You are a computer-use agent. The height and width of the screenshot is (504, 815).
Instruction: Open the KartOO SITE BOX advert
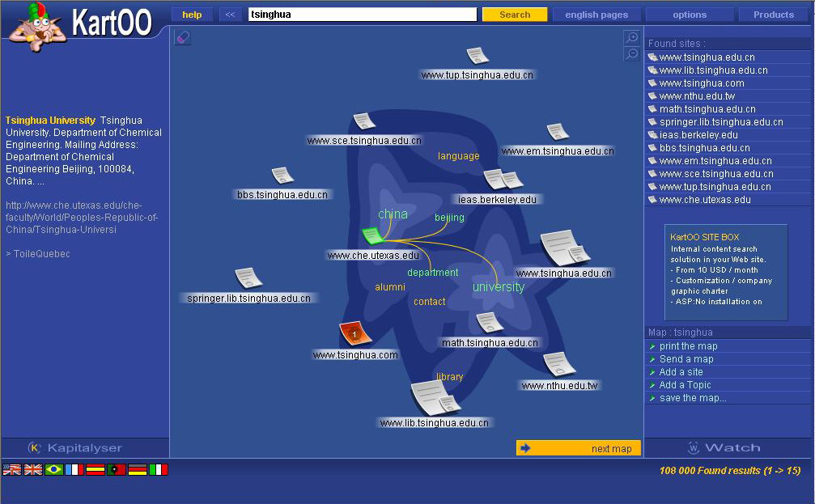(726, 273)
